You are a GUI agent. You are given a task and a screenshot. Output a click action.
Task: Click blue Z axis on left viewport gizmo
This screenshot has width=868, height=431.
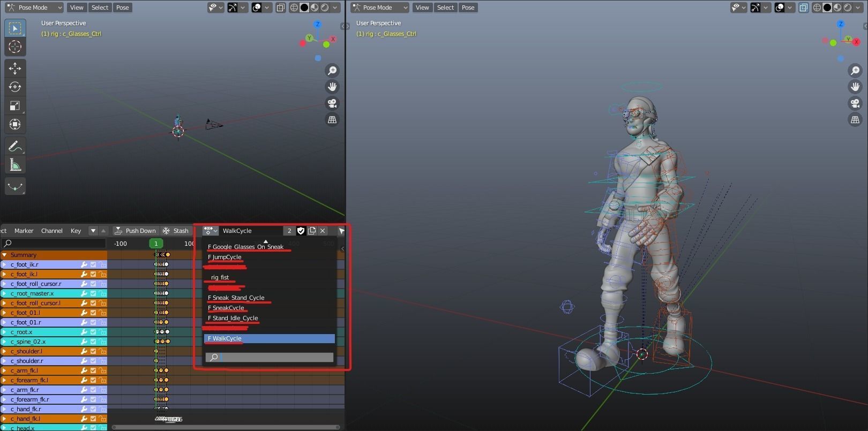pos(318,24)
